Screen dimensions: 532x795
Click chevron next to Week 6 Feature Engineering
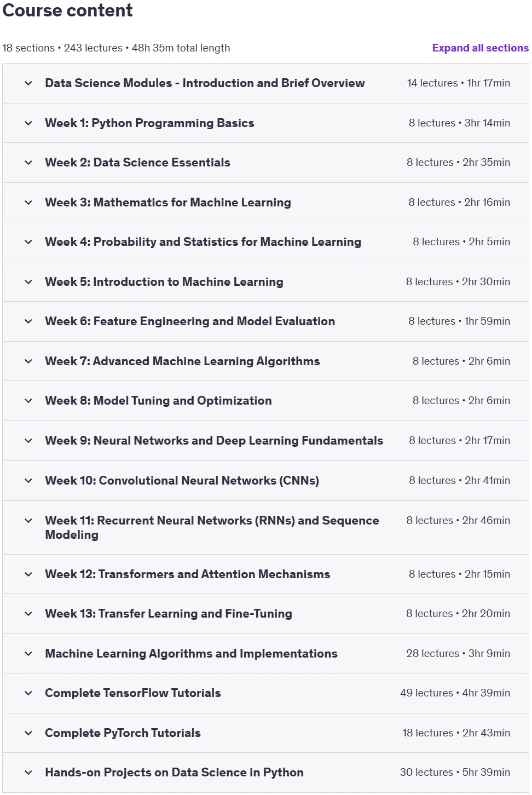(x=28, y=321)
